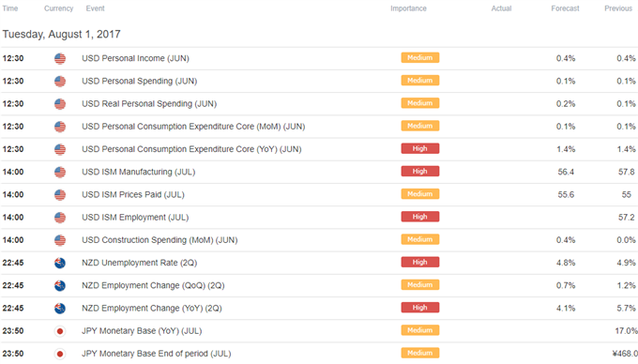Click the High badge for USD ISM Employment

point(420,217)
